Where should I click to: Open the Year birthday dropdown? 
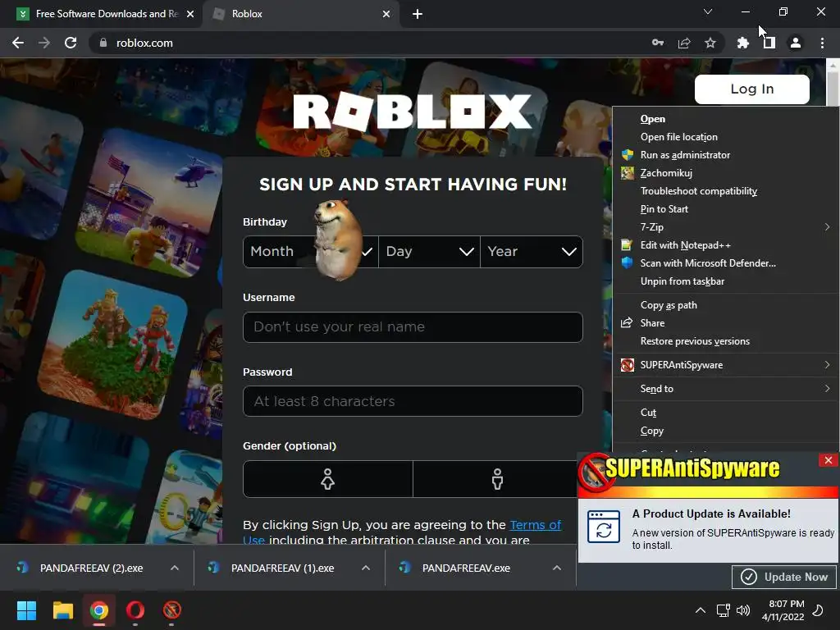point(532,252)
